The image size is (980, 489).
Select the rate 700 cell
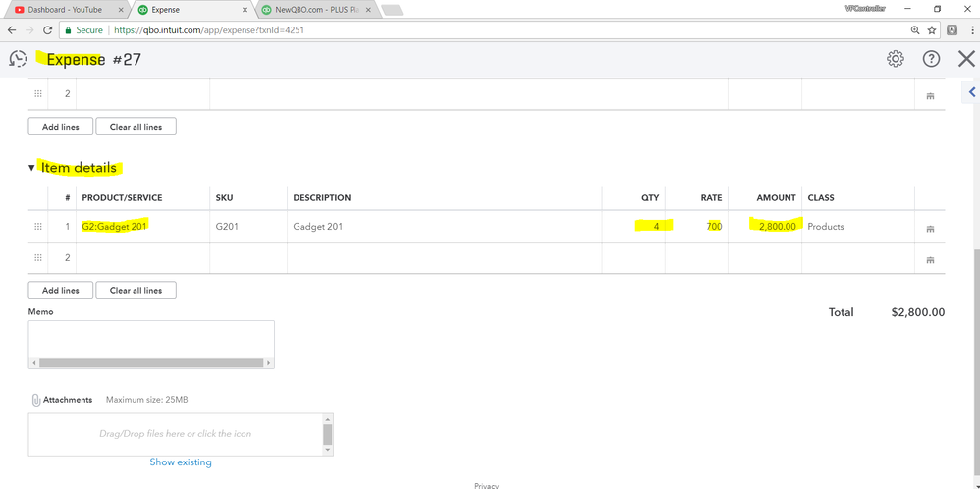click(697, 227)
